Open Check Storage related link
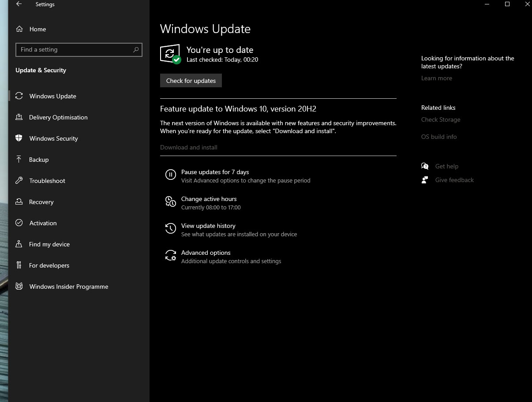532x402 pixels. [x=441, y=119]
